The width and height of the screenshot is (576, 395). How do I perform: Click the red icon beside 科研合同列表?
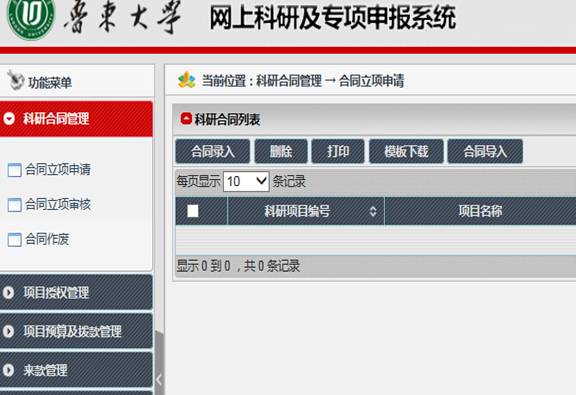point(186,119)
